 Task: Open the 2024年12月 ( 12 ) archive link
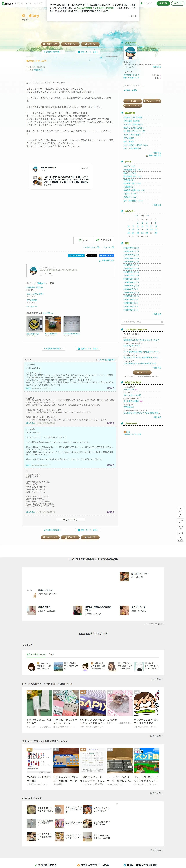(131, 272)
